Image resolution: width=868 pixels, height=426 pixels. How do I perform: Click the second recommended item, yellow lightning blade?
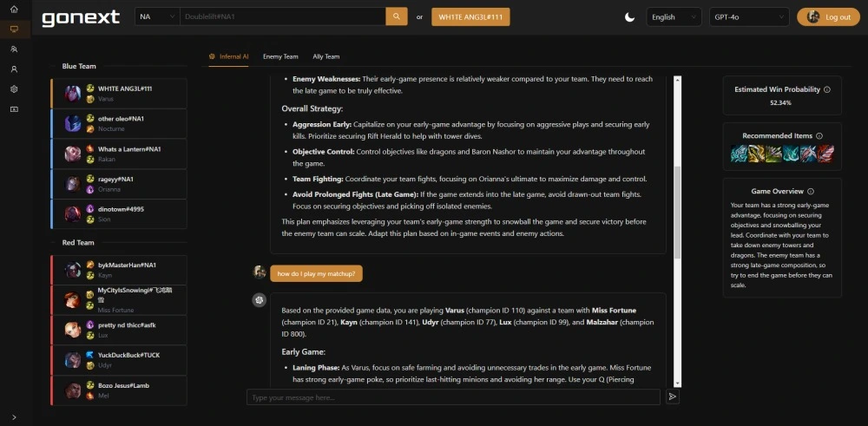[x=756, y=154]
